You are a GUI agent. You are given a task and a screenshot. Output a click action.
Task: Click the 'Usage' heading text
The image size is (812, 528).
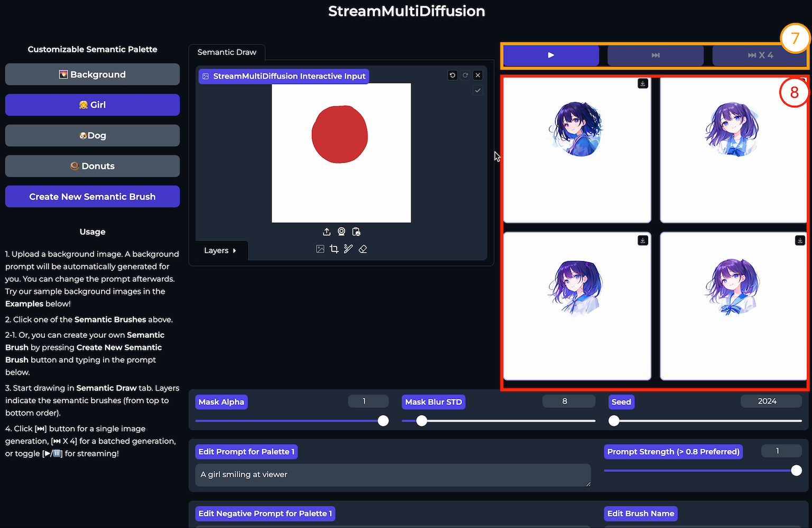93,231
